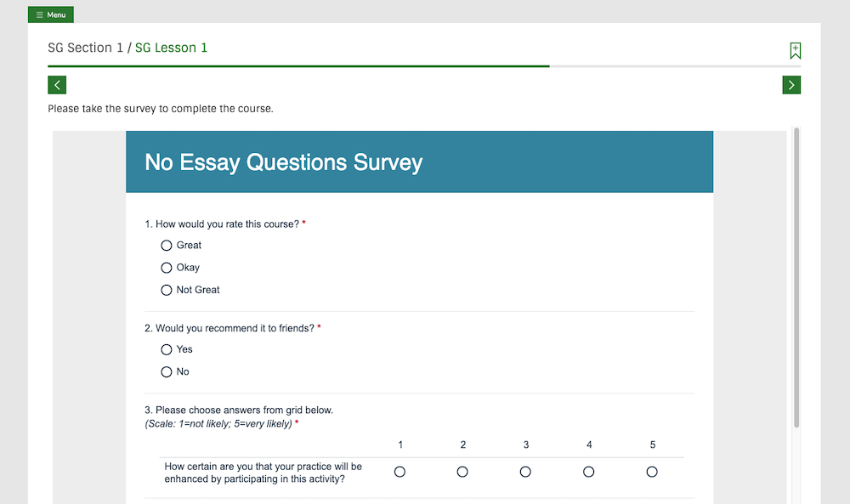Choose rating 2 in the grid

[462, 472]
